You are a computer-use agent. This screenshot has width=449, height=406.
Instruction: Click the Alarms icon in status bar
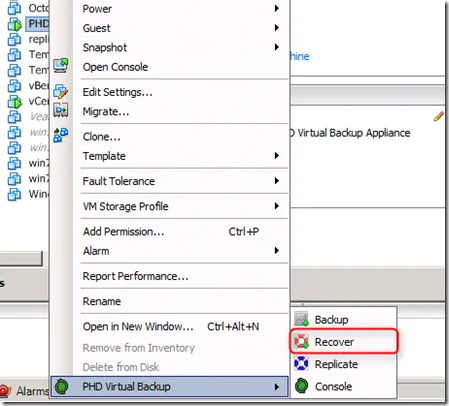click(5, 391)
